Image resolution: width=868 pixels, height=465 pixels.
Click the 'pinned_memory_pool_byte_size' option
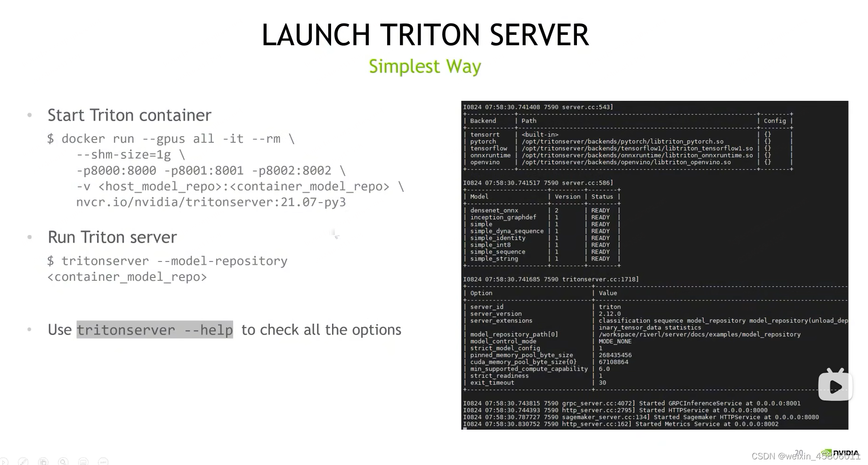521,355
